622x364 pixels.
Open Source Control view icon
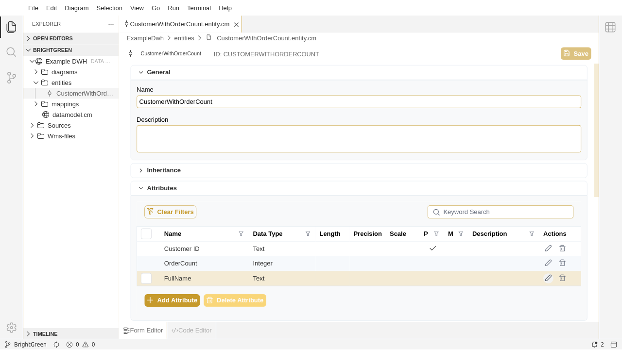[x=11, y=78]
